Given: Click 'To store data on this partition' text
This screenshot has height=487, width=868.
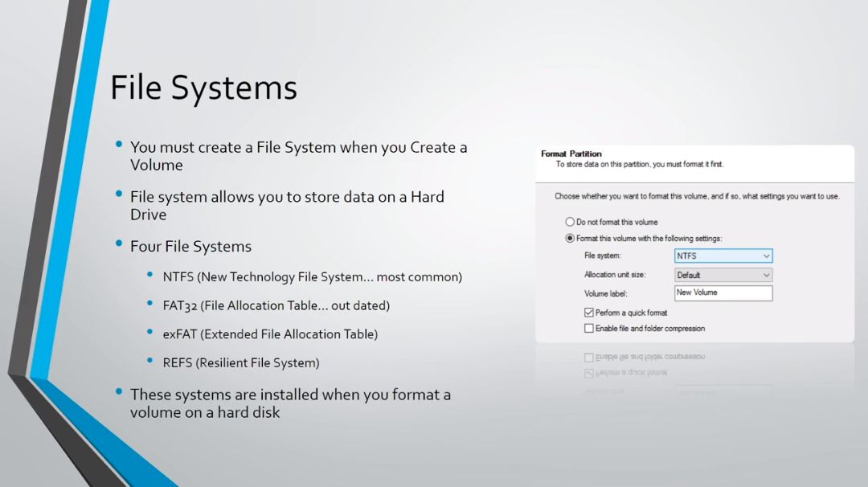Looking at the screenshot, I should point(640,165).
